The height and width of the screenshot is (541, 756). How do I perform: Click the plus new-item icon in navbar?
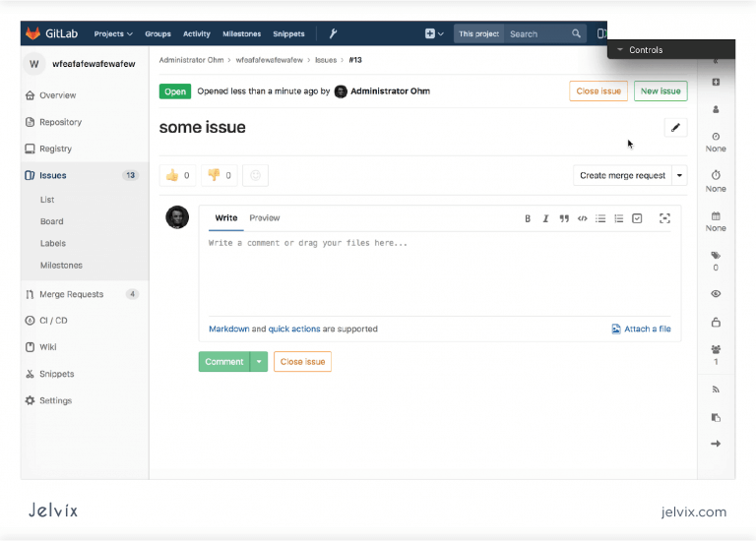click(429, 33)
